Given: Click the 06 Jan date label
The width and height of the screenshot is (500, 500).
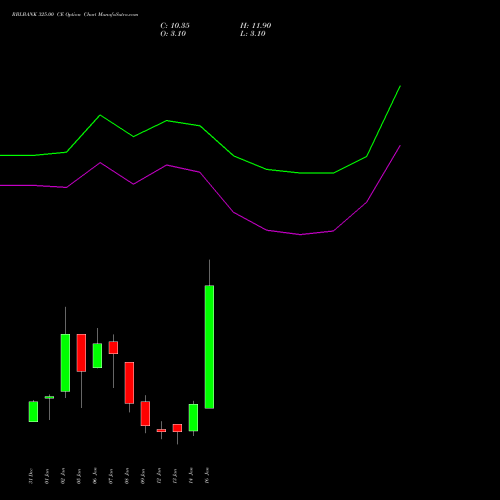Looking at the screenshot, I should [x=95, y=476].
